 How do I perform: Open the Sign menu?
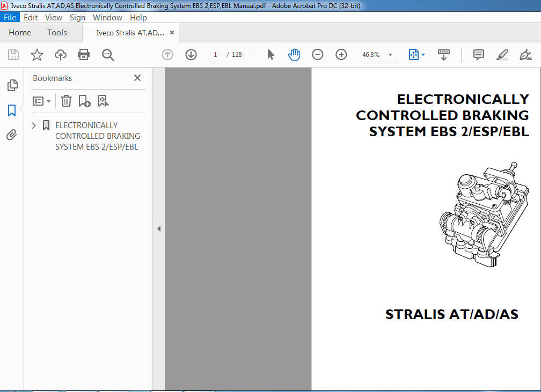[x=77, y=17]
